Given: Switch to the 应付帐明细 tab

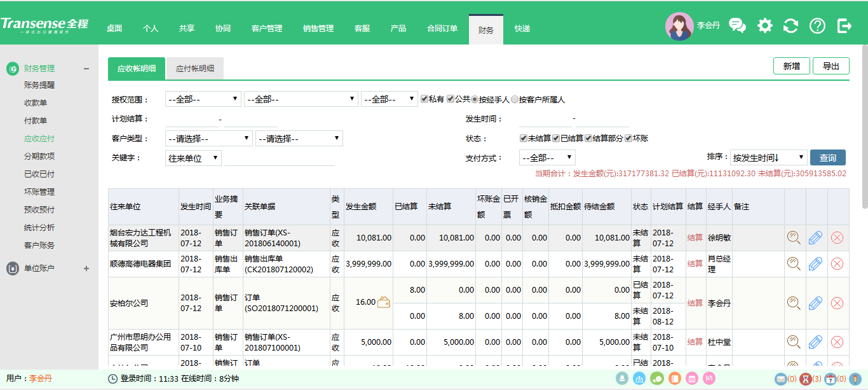Looking at the screenshot, I should tap(195, 69).
